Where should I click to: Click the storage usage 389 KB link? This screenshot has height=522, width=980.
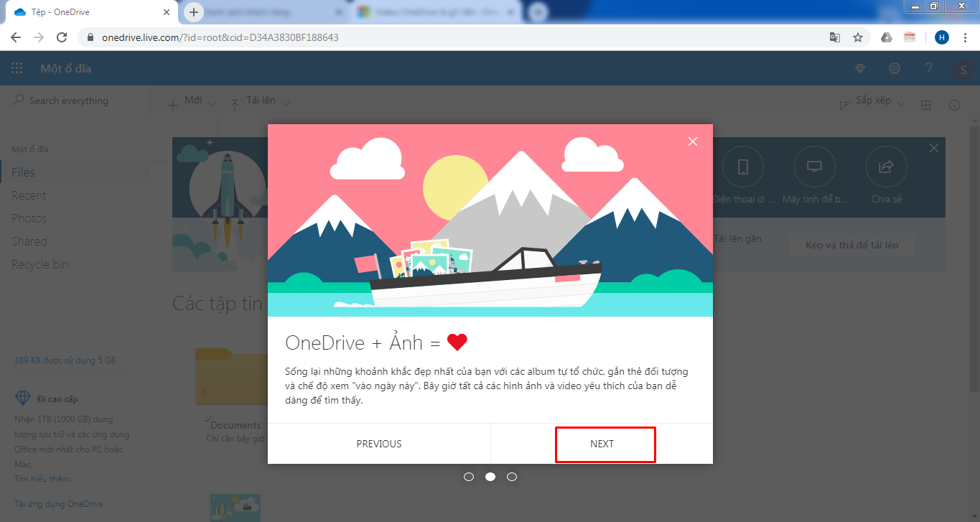tap(65, 360)
